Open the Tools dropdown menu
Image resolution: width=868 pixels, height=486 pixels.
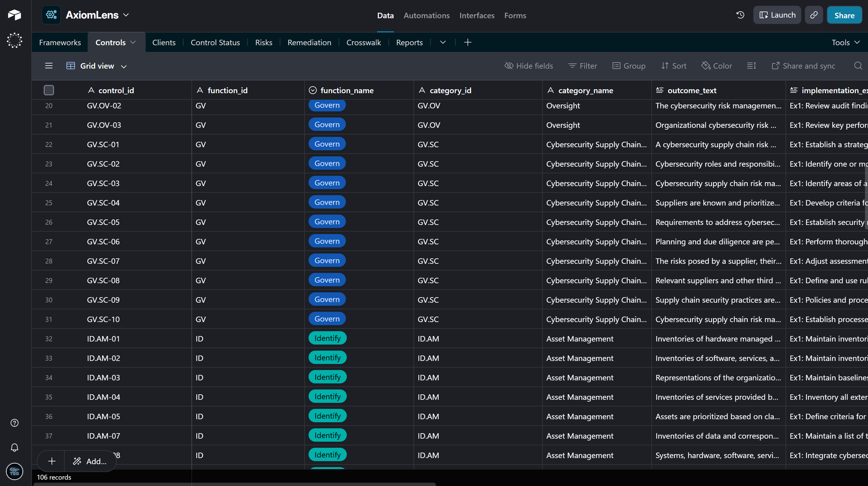tap(846, 42)
